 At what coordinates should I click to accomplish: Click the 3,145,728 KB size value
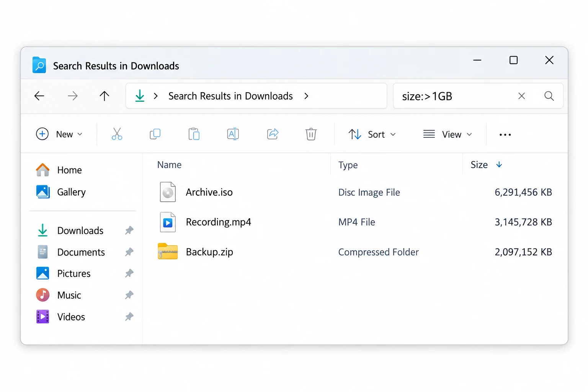click(x=523, y=222)
